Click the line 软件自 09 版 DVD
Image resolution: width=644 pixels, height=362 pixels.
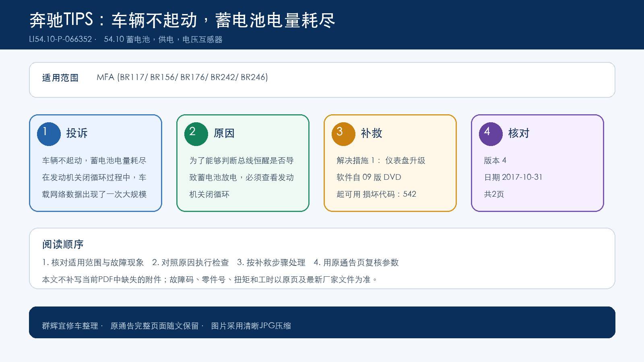pos(369,177)
